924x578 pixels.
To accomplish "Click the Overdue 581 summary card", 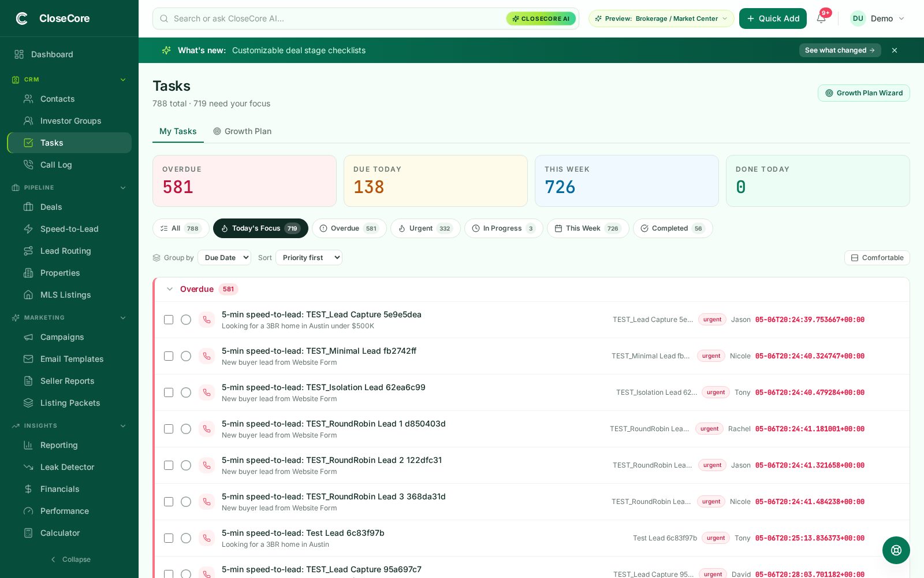I will click(244, 181).
